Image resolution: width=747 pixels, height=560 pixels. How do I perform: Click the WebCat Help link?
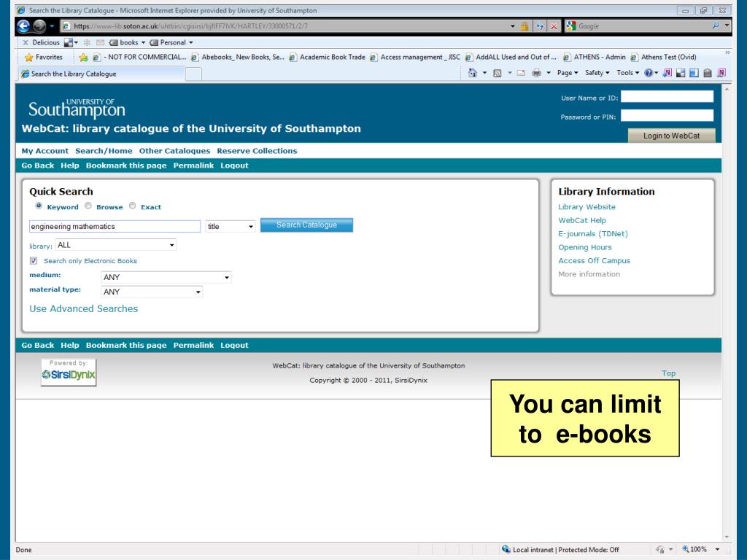coord(581,220)
